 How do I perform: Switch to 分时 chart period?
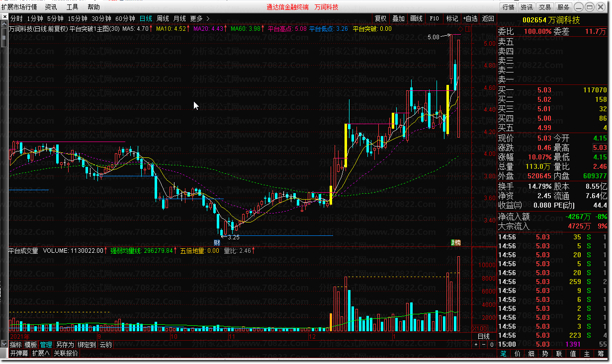16,19
